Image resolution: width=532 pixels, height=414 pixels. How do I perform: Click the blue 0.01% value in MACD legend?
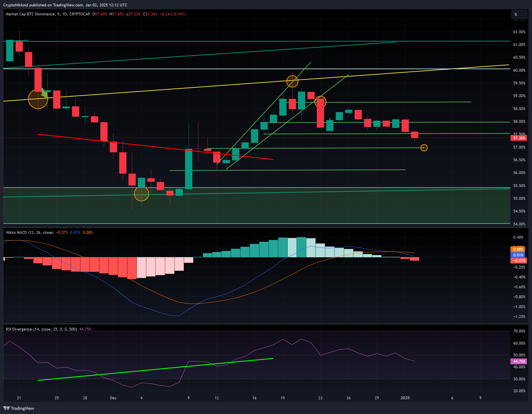point(75,232)
